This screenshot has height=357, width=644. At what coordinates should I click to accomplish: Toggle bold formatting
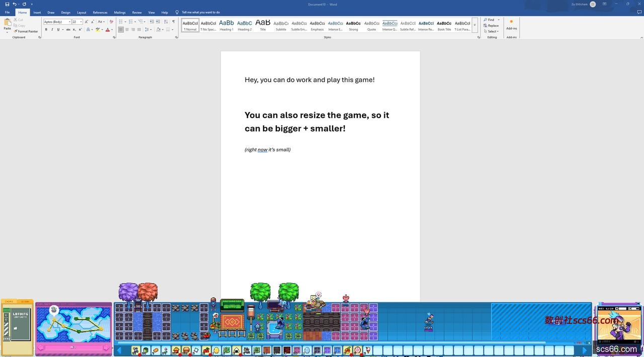tap(46, 30)
